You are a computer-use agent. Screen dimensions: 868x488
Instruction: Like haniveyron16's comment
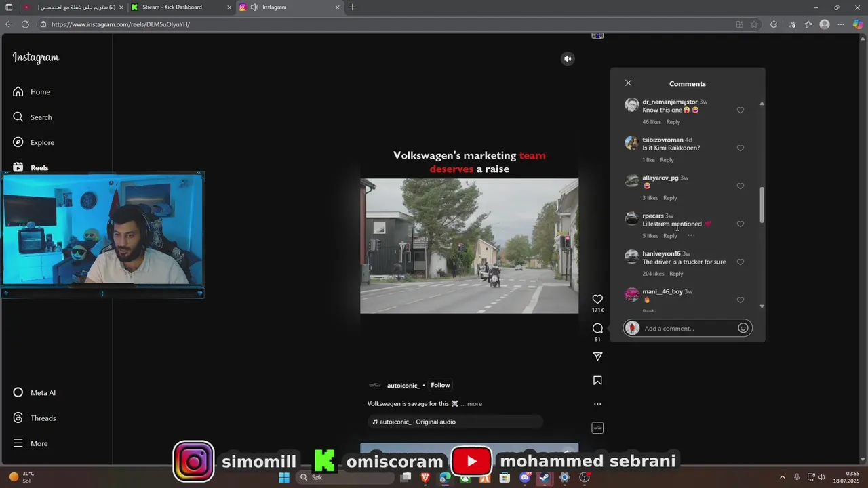(741, 262)
